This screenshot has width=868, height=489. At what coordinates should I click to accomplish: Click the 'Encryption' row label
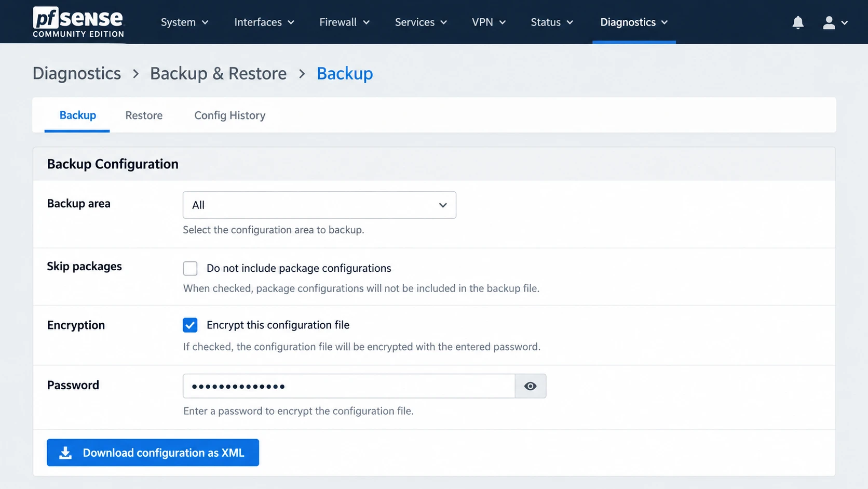tap(76, 325)
